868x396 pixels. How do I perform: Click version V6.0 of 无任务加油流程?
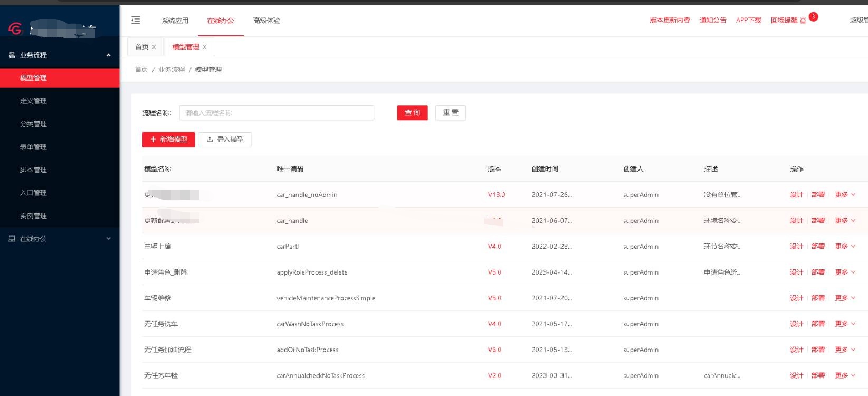494,350
